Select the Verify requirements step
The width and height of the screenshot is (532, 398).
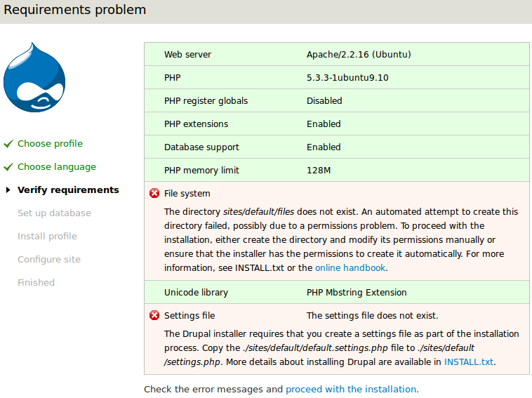point(68,190)
